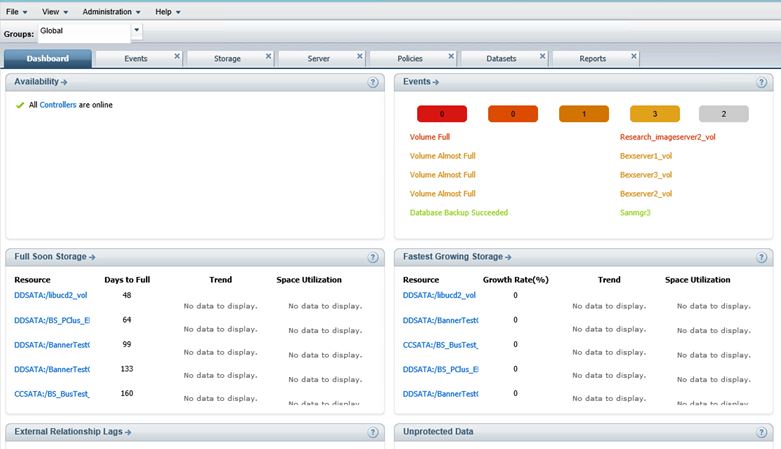The height and width of the screenshot is (449, 781).
Task: Open the View menu dropdown
Action: pos(55,11)
